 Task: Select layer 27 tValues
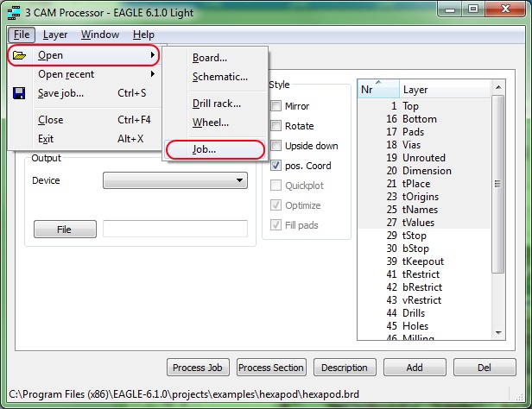(424, 223)
